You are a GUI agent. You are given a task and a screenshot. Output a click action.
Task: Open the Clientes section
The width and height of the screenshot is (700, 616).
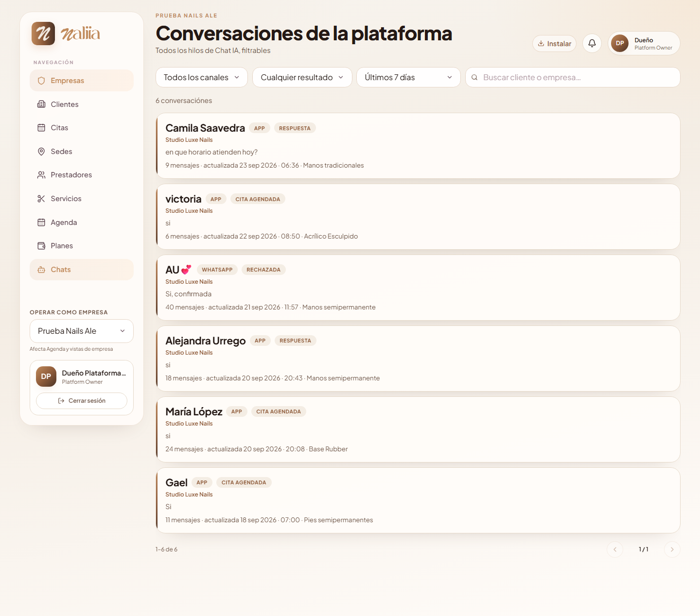[x=82, y=104]
